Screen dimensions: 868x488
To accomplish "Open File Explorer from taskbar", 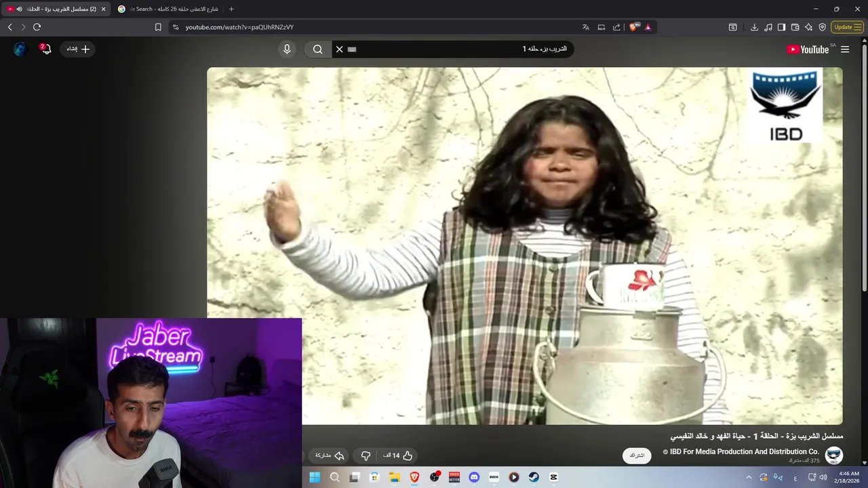I will pos(394,477).
